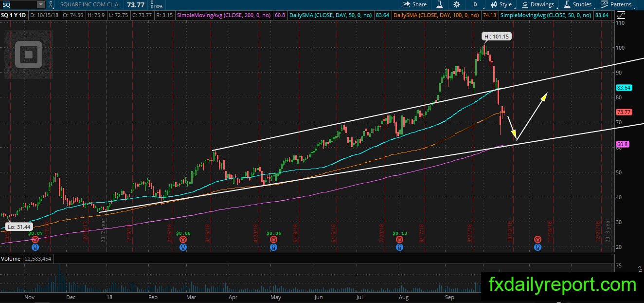
Task: Click the red earnings phone icon with $0.07
Action: (35, 240)
